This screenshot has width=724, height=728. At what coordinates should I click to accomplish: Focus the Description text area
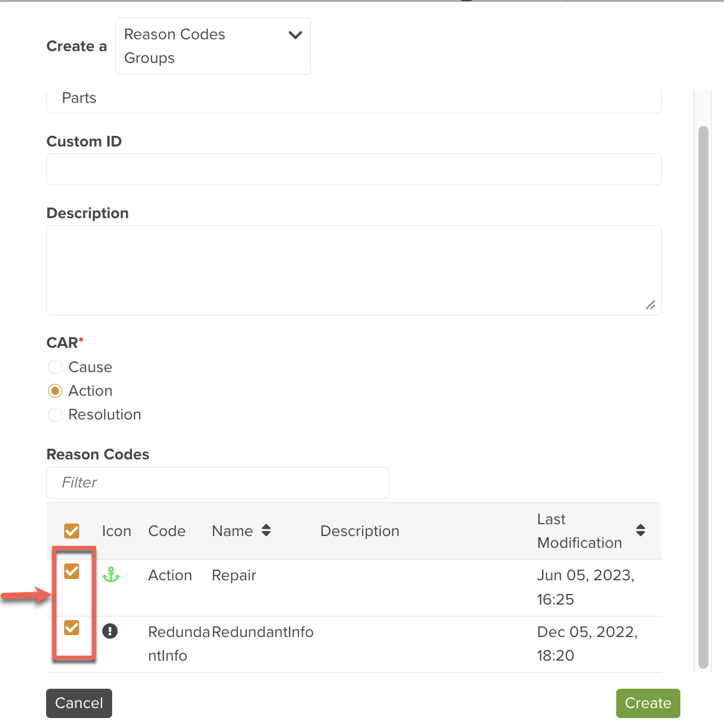pos(353,270)
